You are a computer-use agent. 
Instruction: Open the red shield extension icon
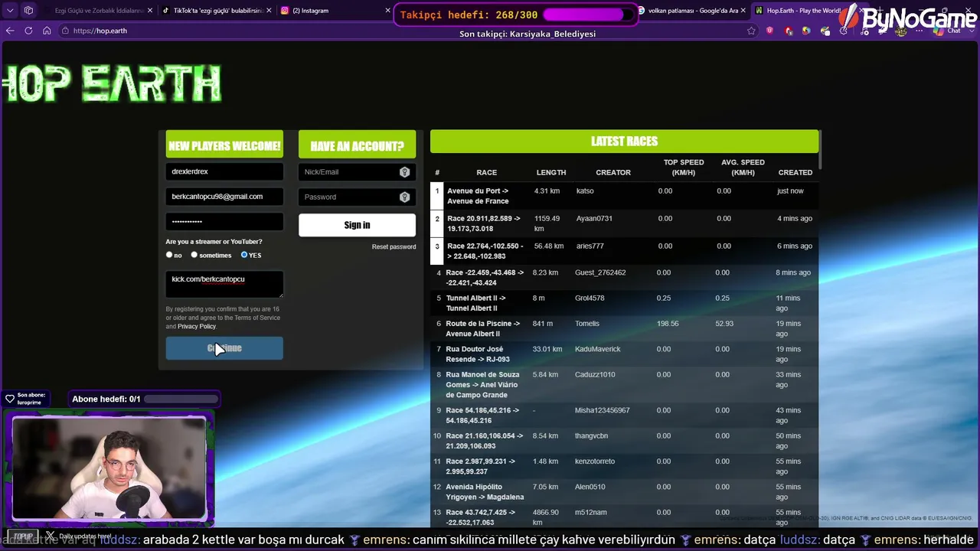point(769,31)
